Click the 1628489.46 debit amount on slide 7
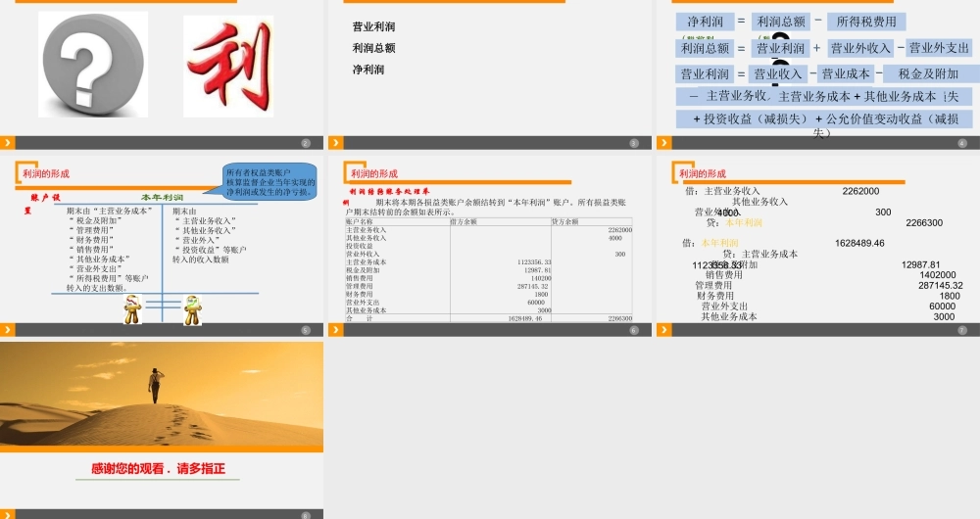Image resolution: width=980 pixels, height=519 pixels. point(859,243)
